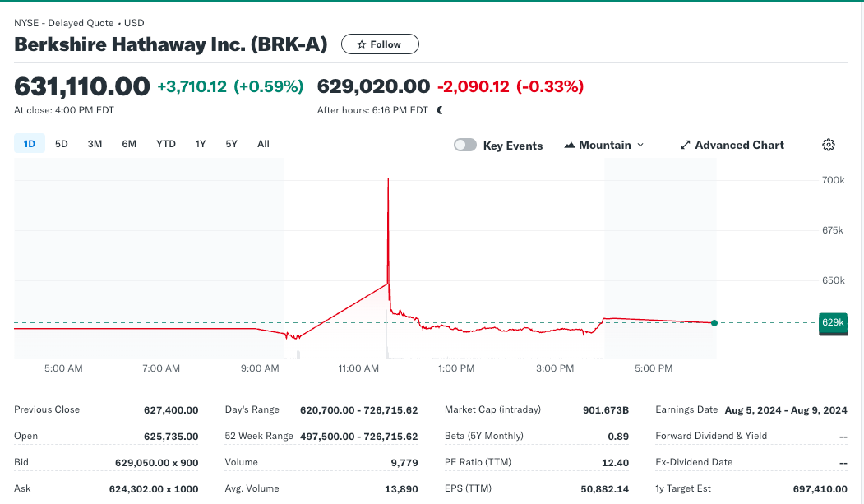Screen dimensions: 864x504
Task: Click the price spike peak on chart
Action: coord(388,180)
